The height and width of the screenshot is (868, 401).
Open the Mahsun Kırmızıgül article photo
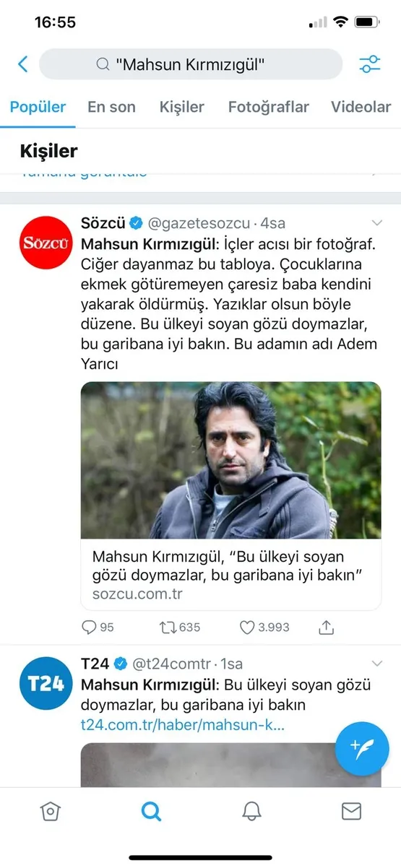click(x=230, y=460)
